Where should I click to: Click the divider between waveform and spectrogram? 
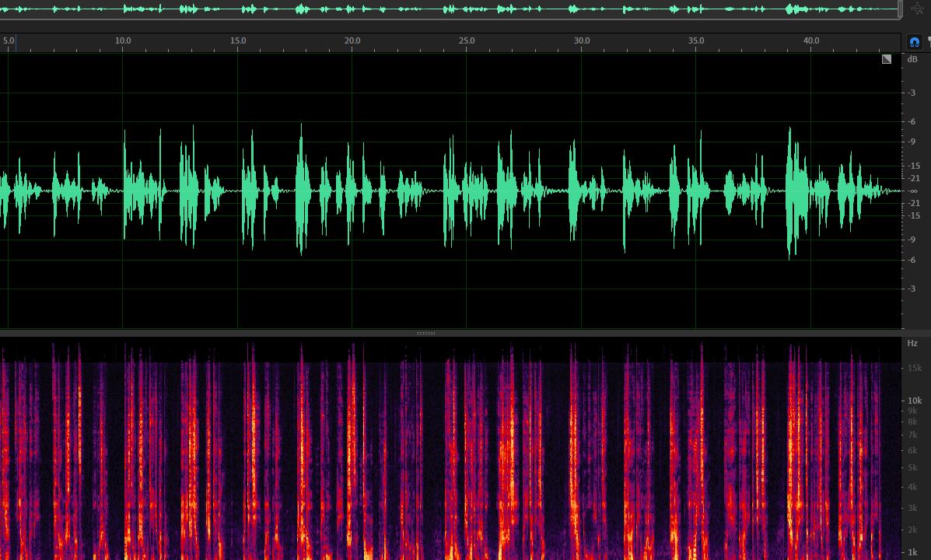coord(425,333)
